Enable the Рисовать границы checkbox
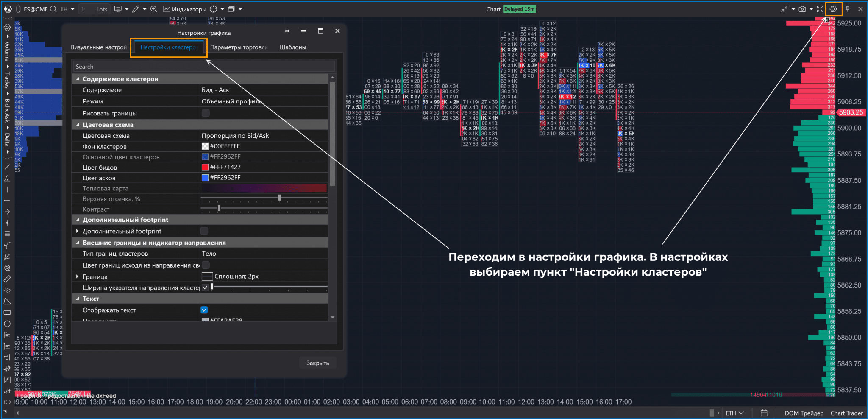 206,113
